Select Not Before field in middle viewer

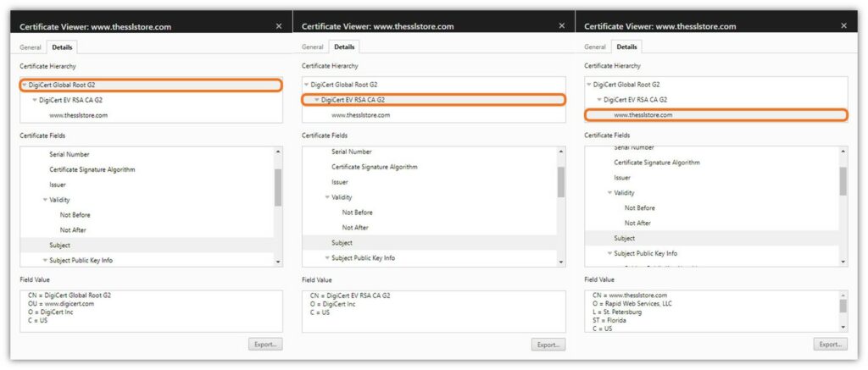[x=358, y=213]
